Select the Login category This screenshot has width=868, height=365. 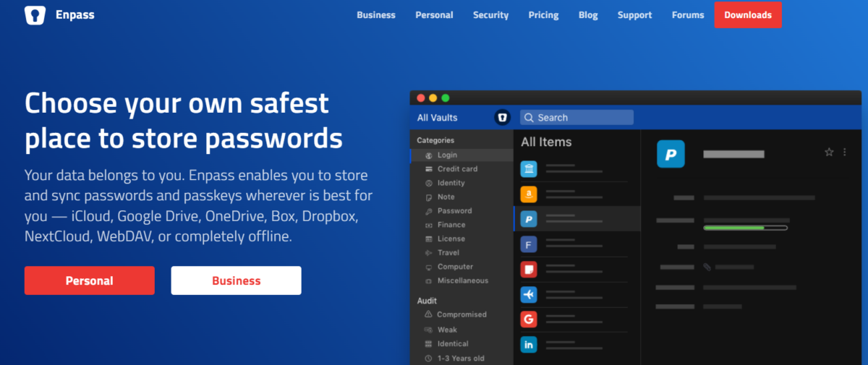pyautogui.click(x=461, y=155)
